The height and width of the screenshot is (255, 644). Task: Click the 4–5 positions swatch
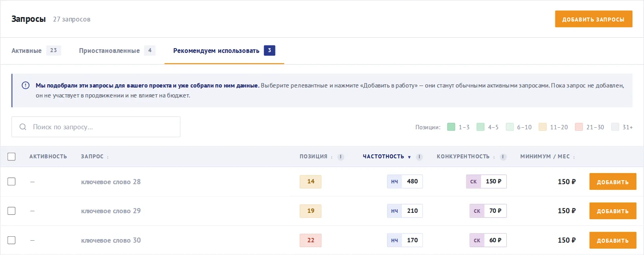click(481, 127)
